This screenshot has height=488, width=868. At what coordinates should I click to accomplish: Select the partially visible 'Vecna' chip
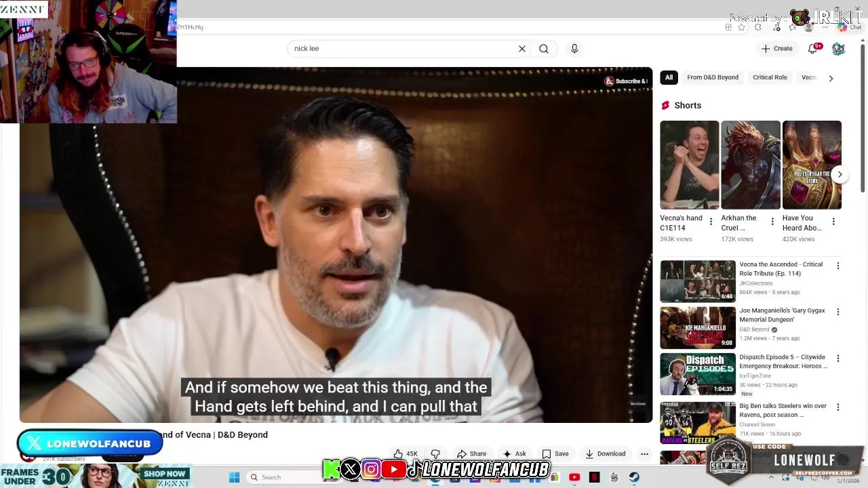coord(809,77)
